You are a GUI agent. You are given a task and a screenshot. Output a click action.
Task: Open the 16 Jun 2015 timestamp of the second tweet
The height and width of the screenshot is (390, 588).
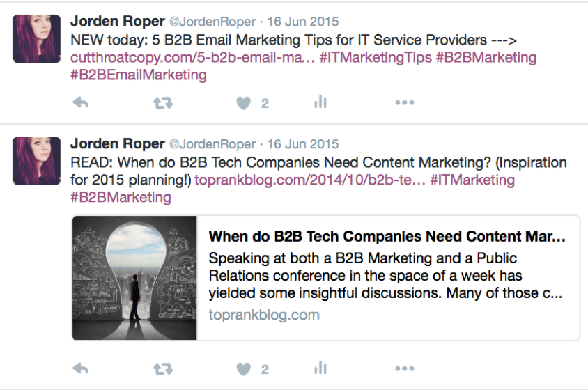tap(302, 144)
